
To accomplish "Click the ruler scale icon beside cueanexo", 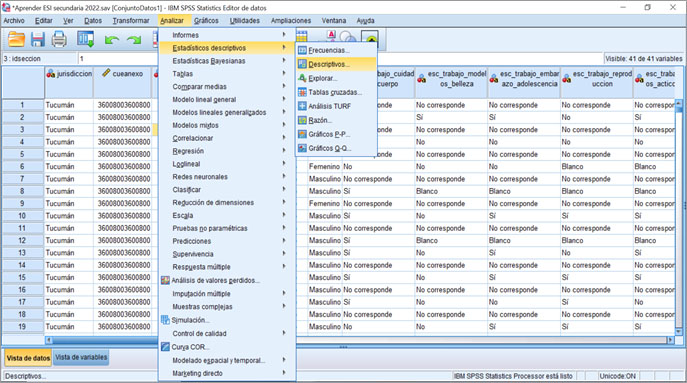I will point(106,73).
